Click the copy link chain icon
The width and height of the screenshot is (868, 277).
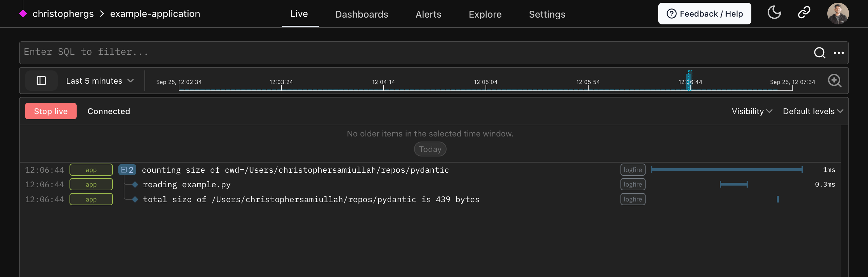[804, 13]
